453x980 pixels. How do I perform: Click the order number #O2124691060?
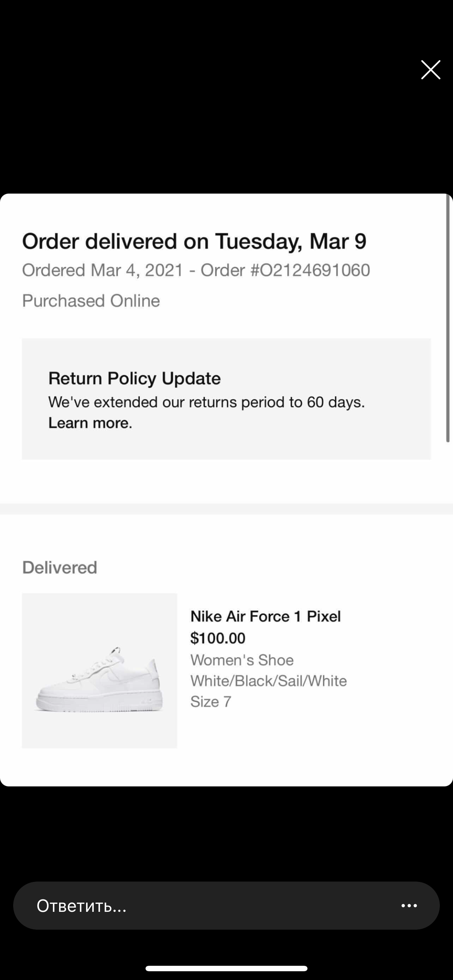(x=310, y=270)
